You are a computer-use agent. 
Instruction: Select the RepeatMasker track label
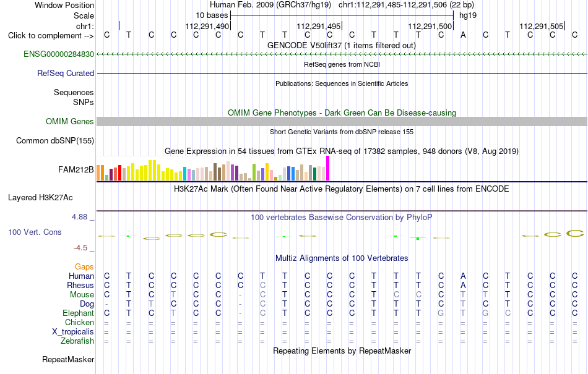[x=68, y=359]
